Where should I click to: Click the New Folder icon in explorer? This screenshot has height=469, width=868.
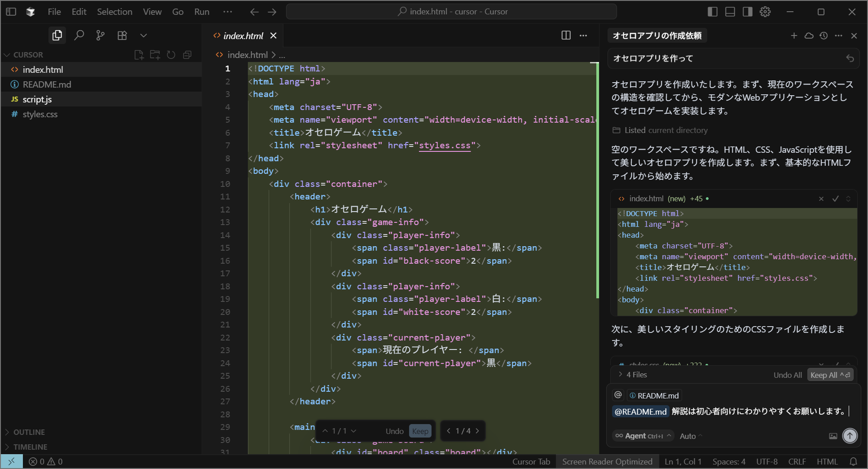[x=155, y=55]
